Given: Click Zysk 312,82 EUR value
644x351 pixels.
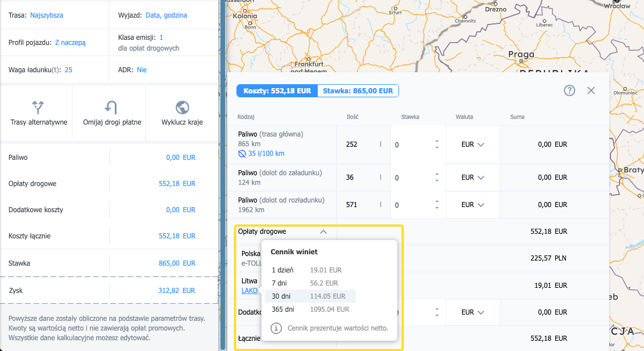Looking at the screenshot, I should 177,291.
